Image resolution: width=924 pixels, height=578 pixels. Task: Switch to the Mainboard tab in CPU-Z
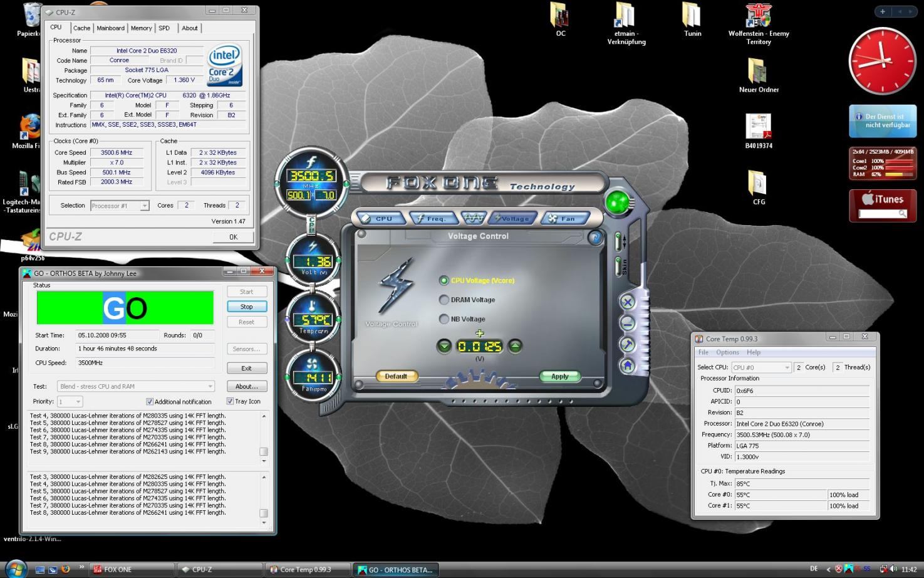[110, 28]
